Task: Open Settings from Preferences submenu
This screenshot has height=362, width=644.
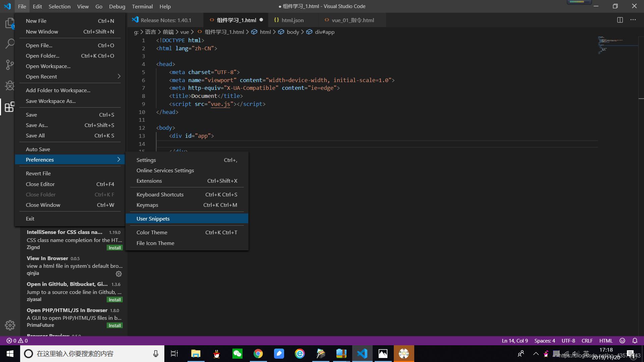Action: [x=187, y=160]
